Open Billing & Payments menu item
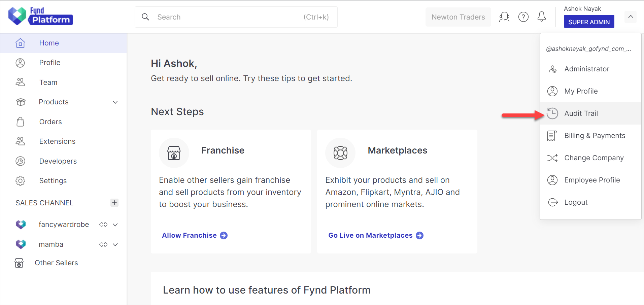This screenshot has height=305, width=644. 590,136
